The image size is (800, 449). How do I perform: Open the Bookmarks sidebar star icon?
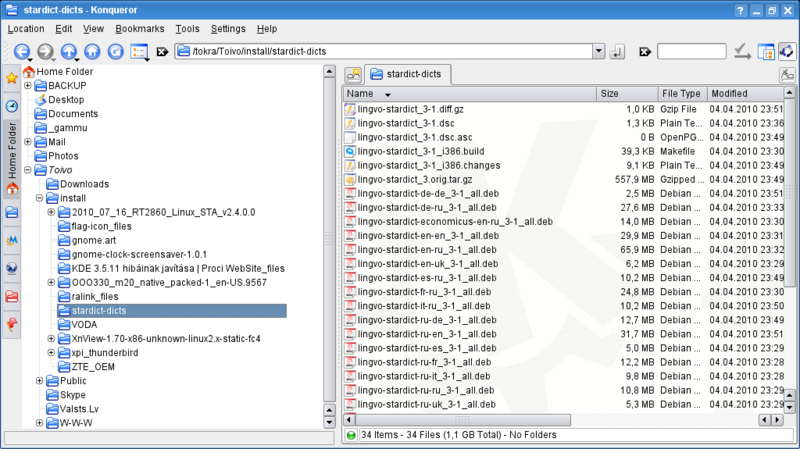[12, 78]
